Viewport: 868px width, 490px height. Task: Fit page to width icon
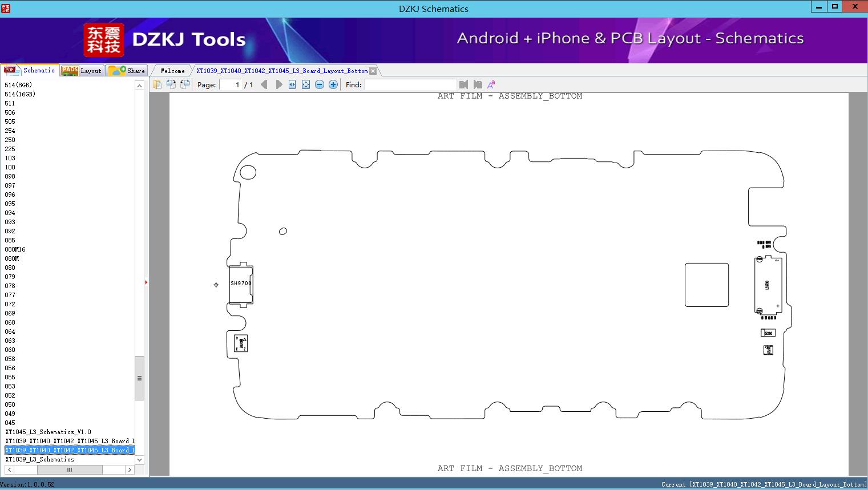292,84
